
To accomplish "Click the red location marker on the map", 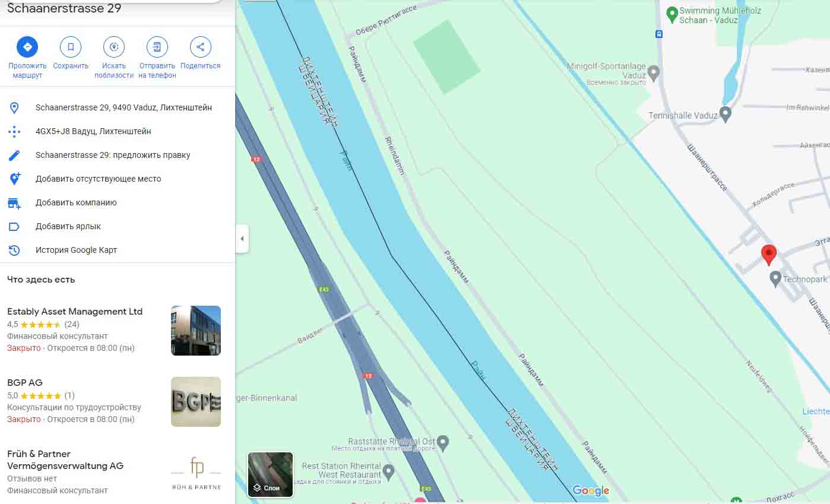I will pos(769,255).
